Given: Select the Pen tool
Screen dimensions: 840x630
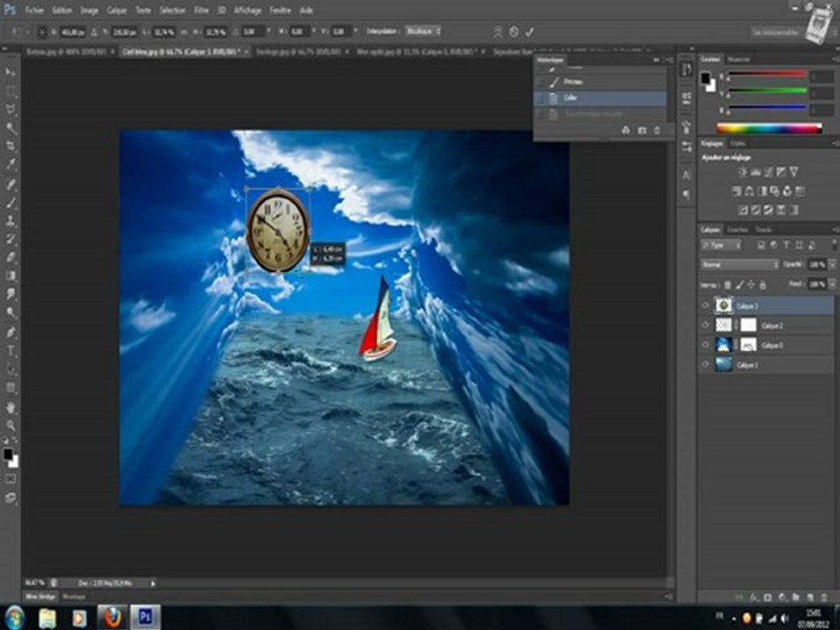Looking at the screenshot, I should [10, 332].
